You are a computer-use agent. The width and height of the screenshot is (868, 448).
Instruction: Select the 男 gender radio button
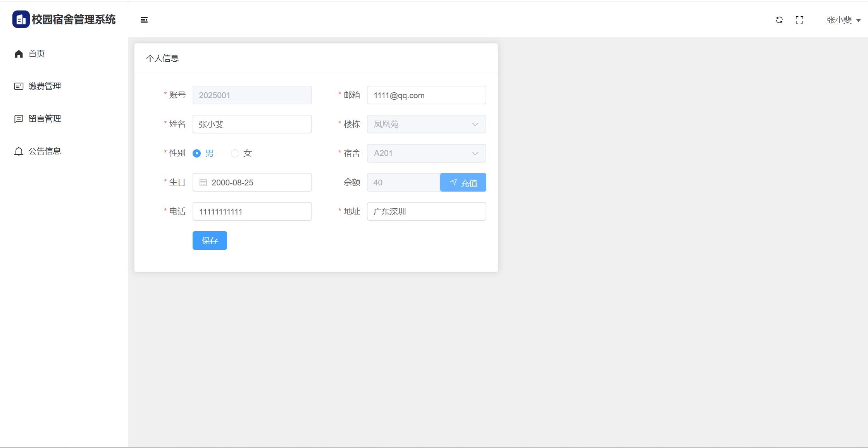pos(197,153)
